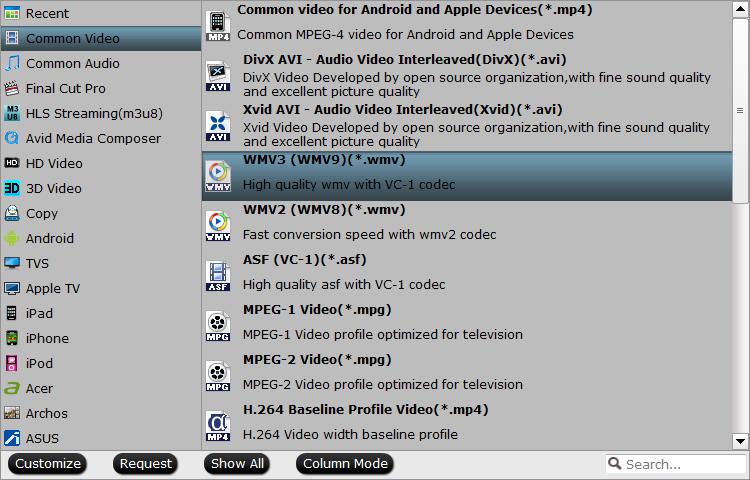Open the Avid Media Composer category

(101, 138)
